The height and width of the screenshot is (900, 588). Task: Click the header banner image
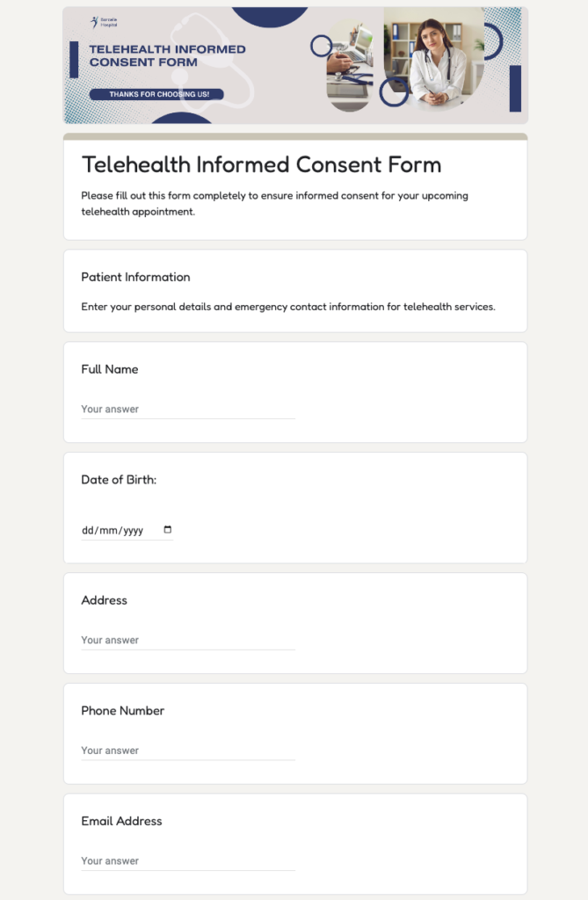click(294, 64)
